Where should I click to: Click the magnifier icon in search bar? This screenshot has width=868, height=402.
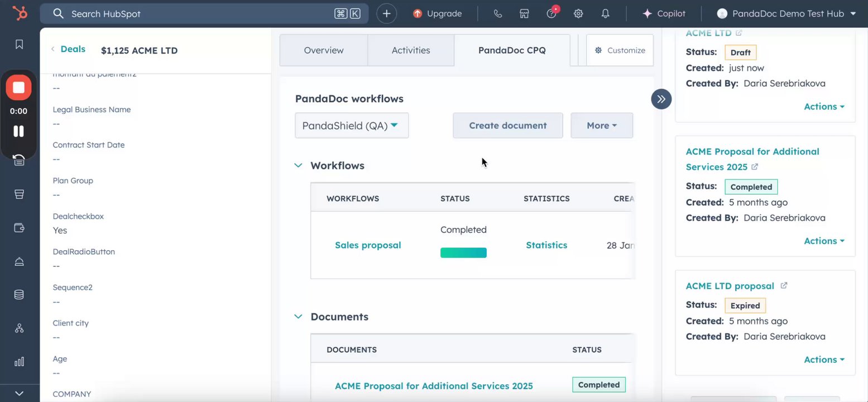coord(58,13)
